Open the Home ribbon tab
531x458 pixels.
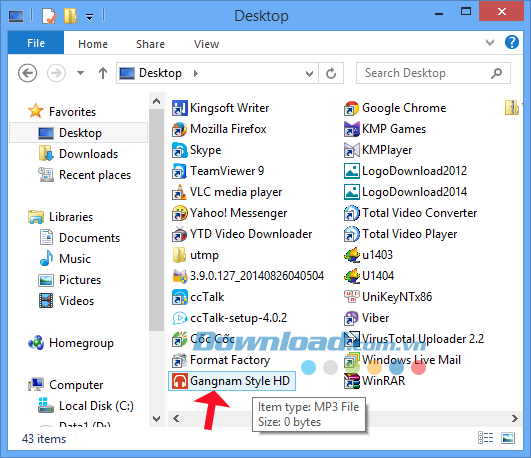click(x=93, y=44)
